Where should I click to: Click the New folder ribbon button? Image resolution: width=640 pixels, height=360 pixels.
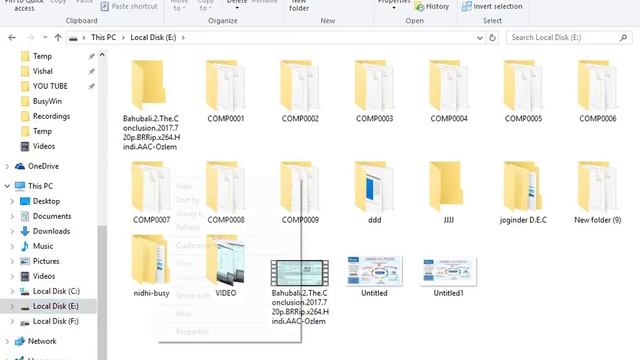tap(299, 6)
